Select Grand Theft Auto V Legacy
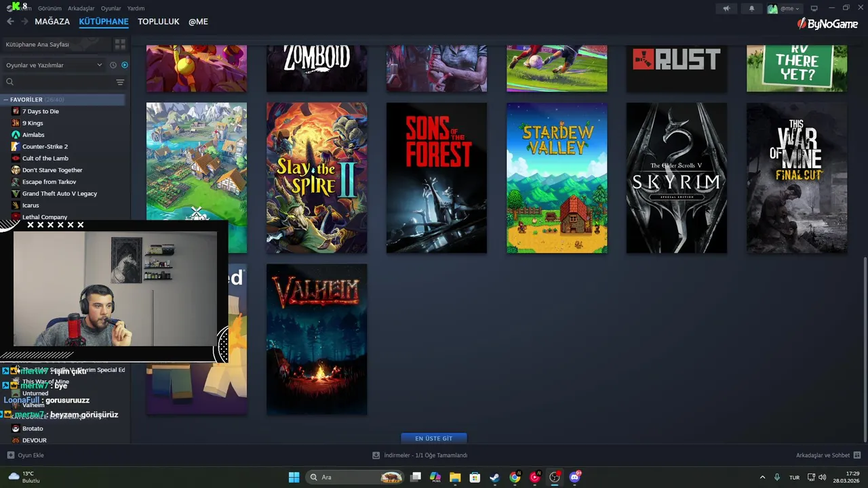Image resolution: width=868 pixels, height=488 pixels. tap(60, 194)
